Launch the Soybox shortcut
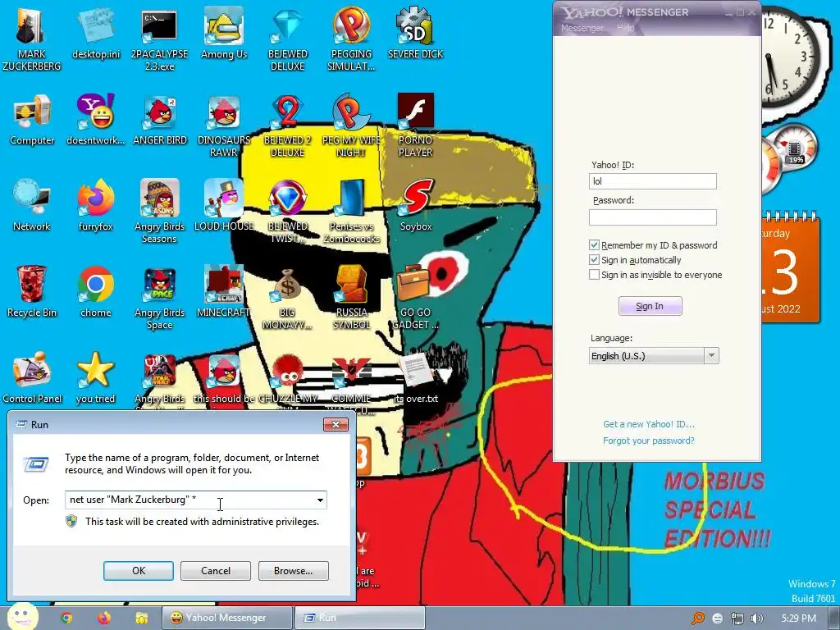 (x=416, y=206)
